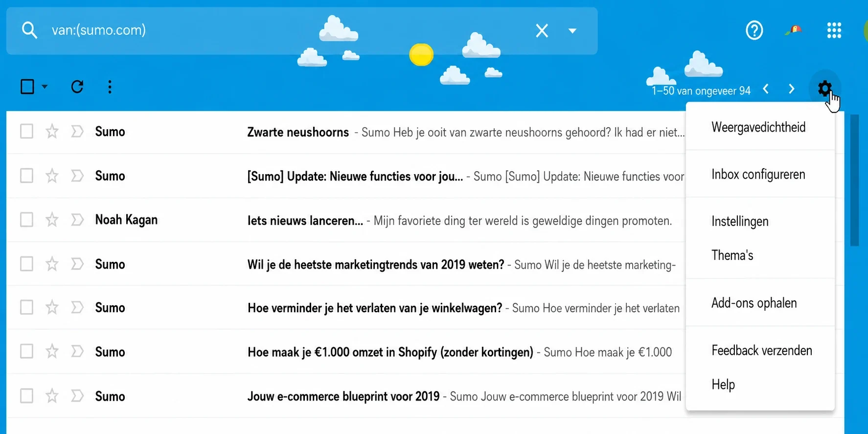Star the Shopify omzet email
This screenshot has height=434, width=868.
coord(52,351)
